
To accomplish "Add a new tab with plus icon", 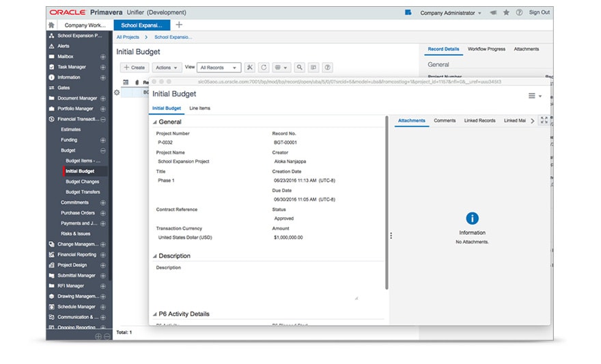I will [179, 25].
